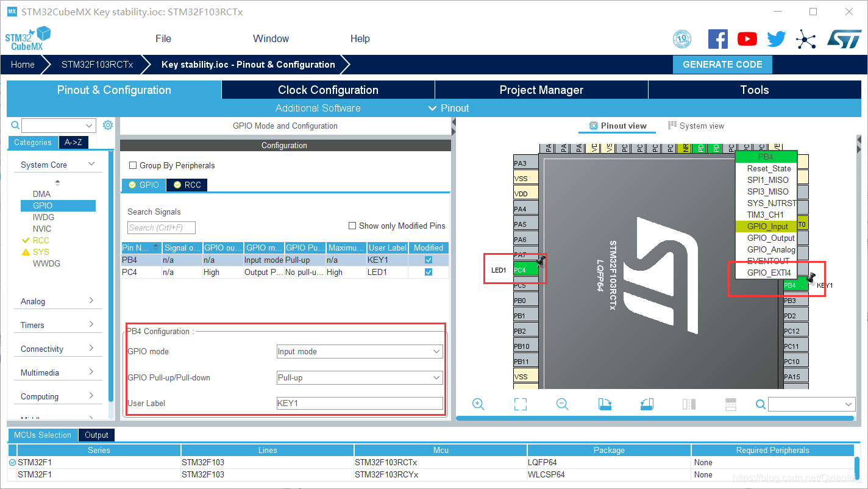
Task: Open the Help menu
Action: [x=360, y=38]
